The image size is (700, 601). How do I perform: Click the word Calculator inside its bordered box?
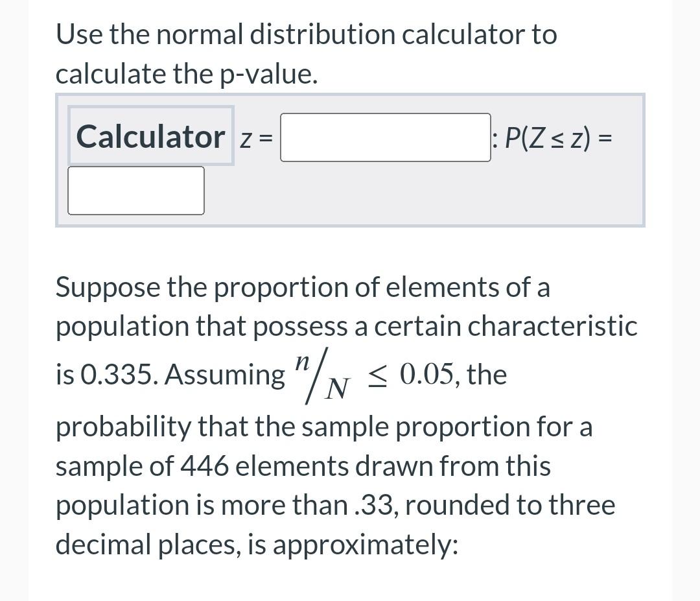tap(150, 136)
